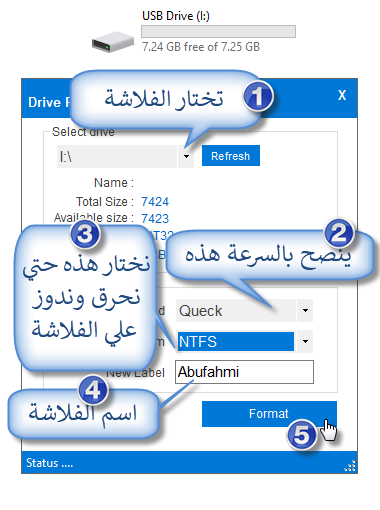Click the Refresh button

tap(231, 156)
